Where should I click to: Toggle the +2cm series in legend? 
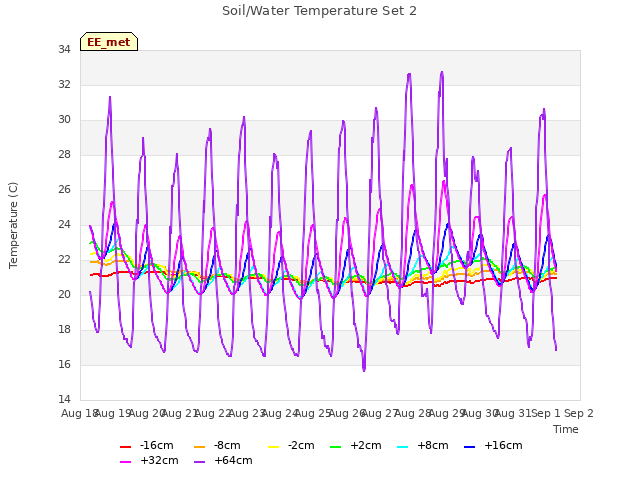[356, 445]
